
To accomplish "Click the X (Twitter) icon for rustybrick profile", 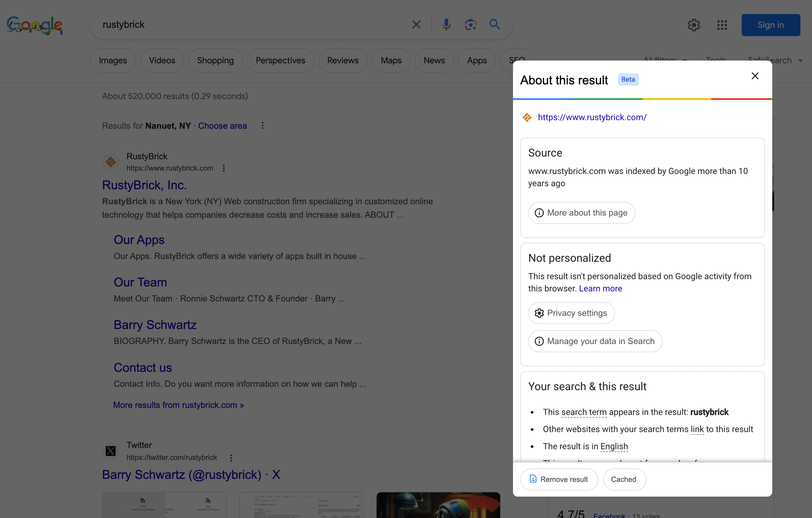I will pos(110,451).
